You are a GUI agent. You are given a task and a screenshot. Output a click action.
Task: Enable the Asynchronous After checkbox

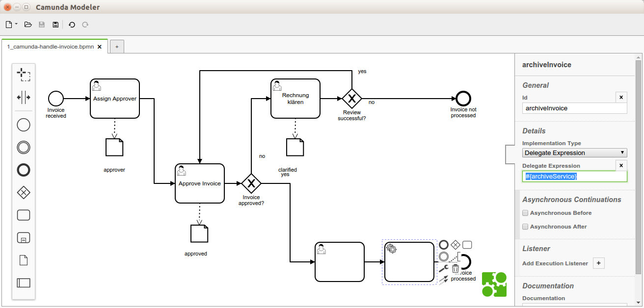coord(525,227)
